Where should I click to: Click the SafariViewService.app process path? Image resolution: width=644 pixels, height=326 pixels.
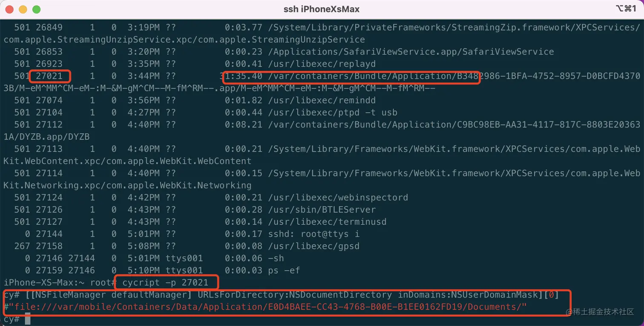pos(411,52)
